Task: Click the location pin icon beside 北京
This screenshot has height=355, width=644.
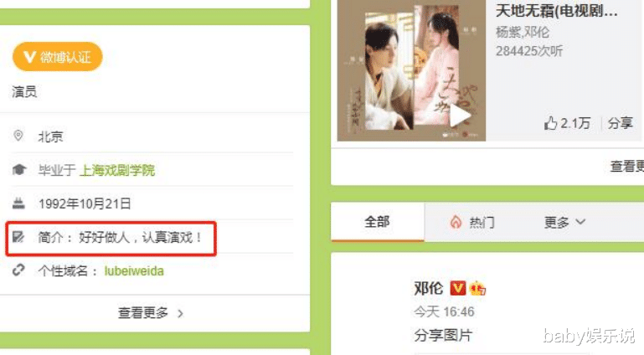Action: click(18, 136)
